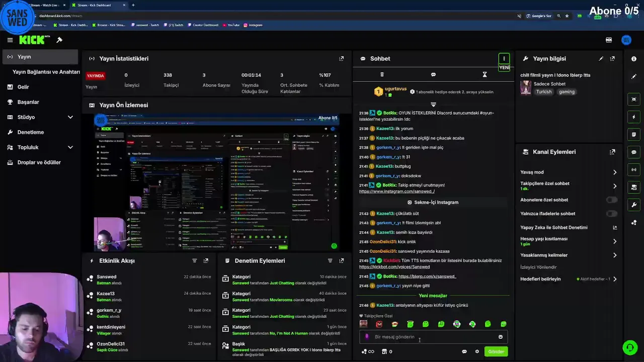The height and width of the screenshot is (362, 644).
Task: Open Yayın Bağlantısı ve Anahtarı
Action: pos(46,72)
